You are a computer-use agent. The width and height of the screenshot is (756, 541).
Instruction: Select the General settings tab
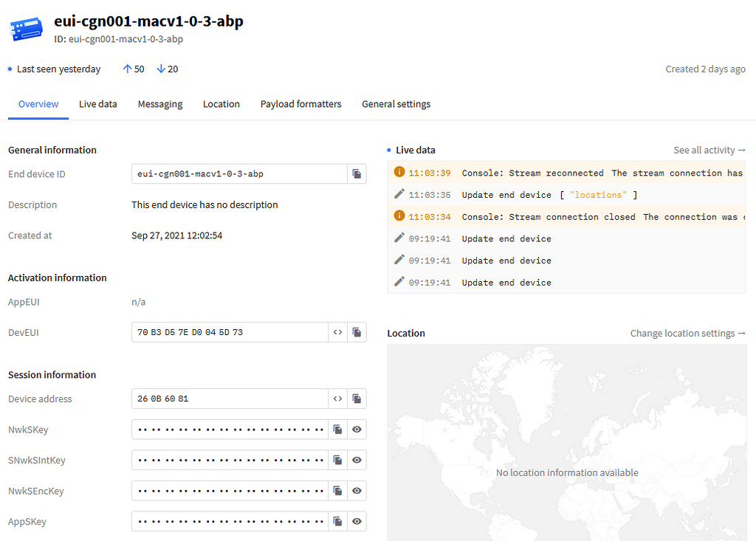(x=396, y=104)
